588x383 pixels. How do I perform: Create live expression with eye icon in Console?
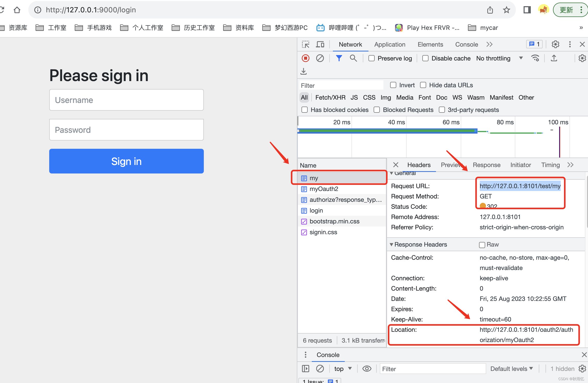pyautogui.click(x=367, y=369)
